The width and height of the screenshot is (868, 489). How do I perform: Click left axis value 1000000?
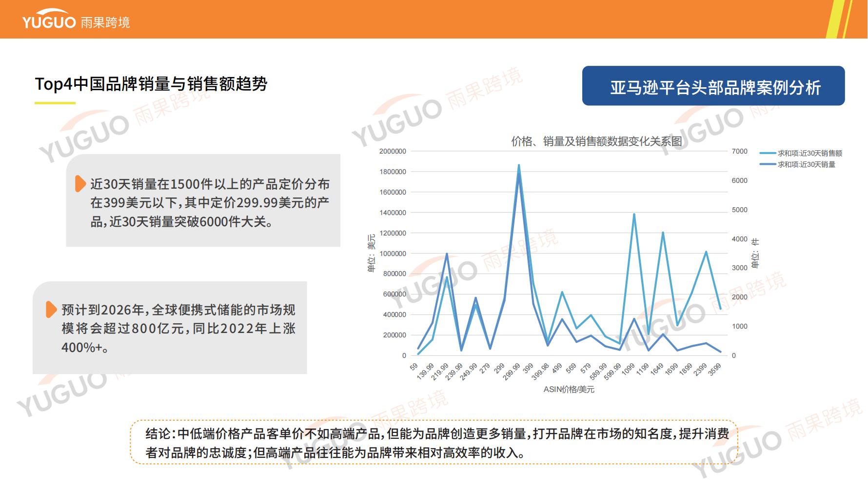click(x=393, y=254)
